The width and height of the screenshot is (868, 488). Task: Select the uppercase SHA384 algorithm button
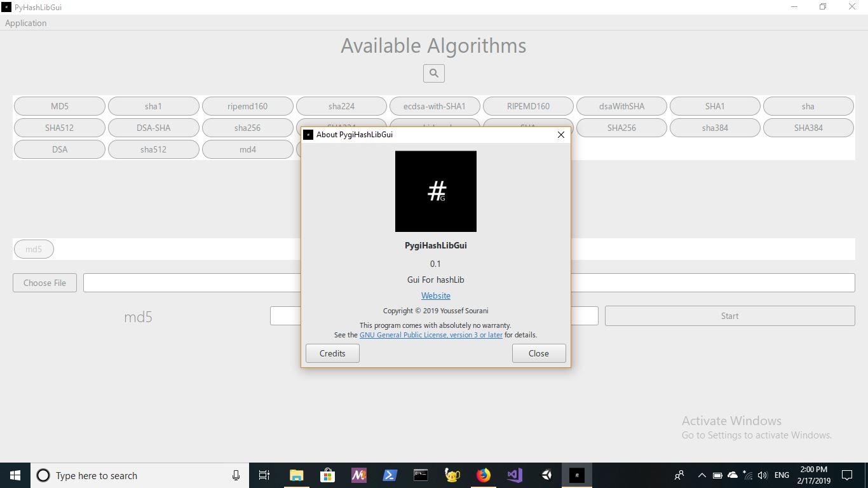808,128
